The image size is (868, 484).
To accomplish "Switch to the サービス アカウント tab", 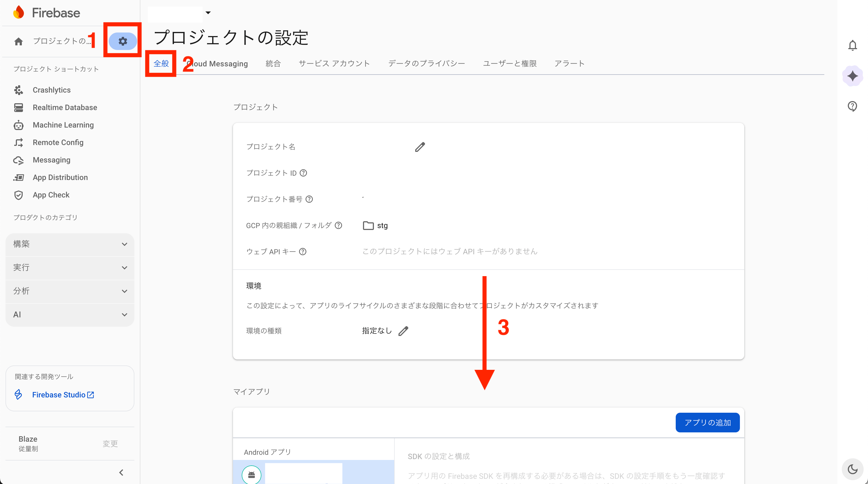I will point(334,63).
